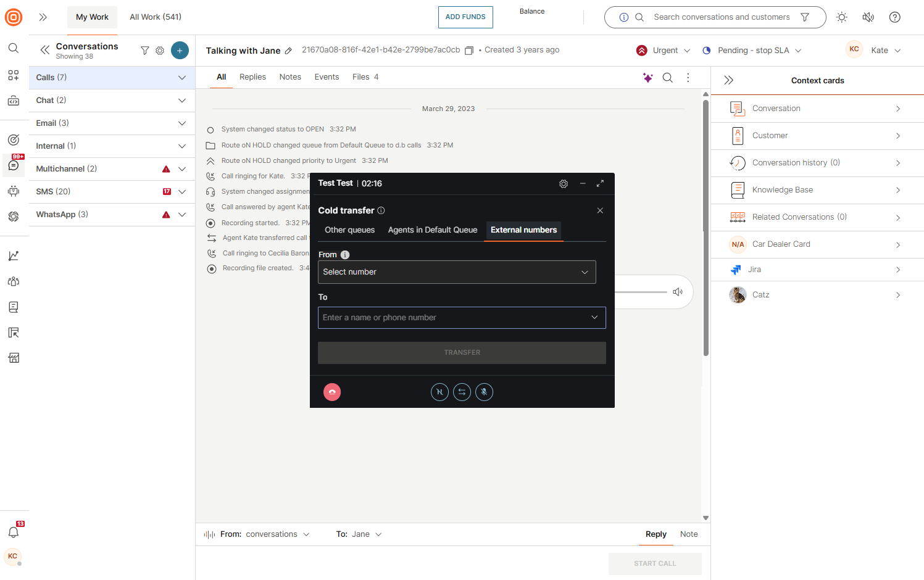Toggle the filter icon in the Conversations panel
Image resolution: width=924 pixels, height=580 pixels.
point(144,50)
